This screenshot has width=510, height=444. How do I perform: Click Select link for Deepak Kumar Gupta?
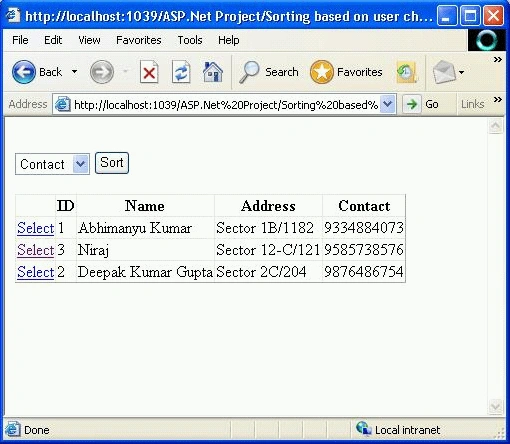coord(35,272)
